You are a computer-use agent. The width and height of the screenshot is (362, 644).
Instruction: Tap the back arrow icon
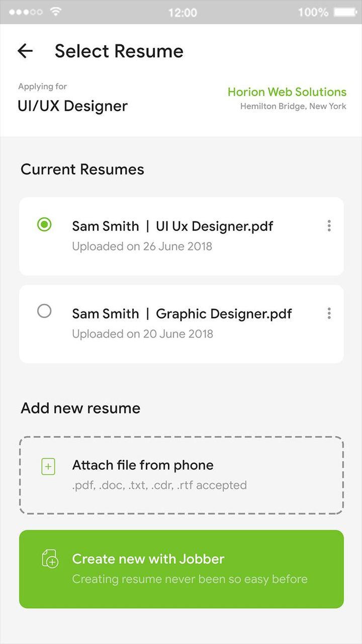25,51
